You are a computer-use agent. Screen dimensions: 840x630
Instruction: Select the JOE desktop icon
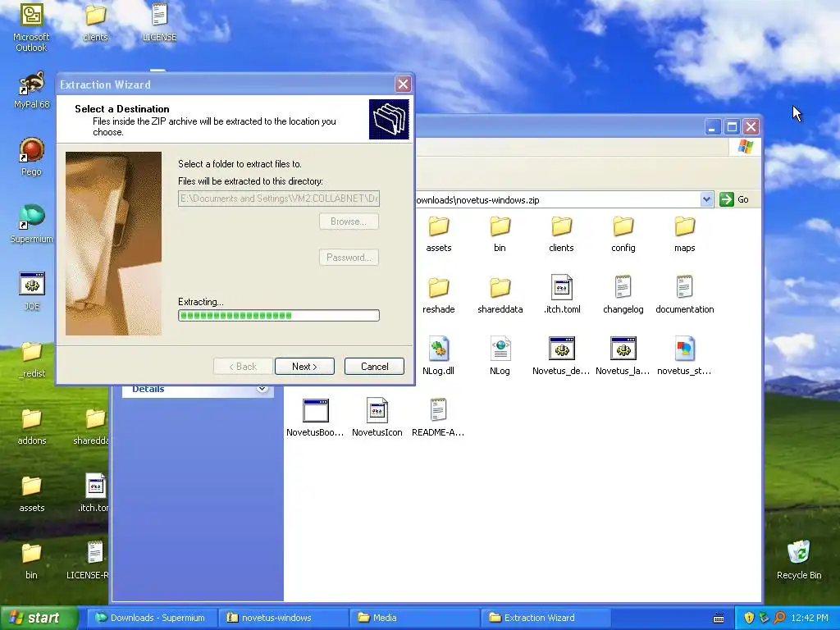coord(32,291)
